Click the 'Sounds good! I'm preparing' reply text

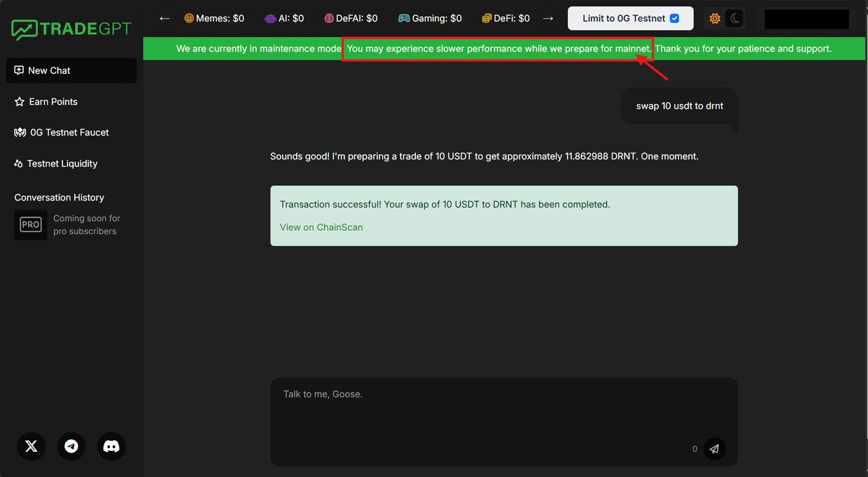coord(485,156)
